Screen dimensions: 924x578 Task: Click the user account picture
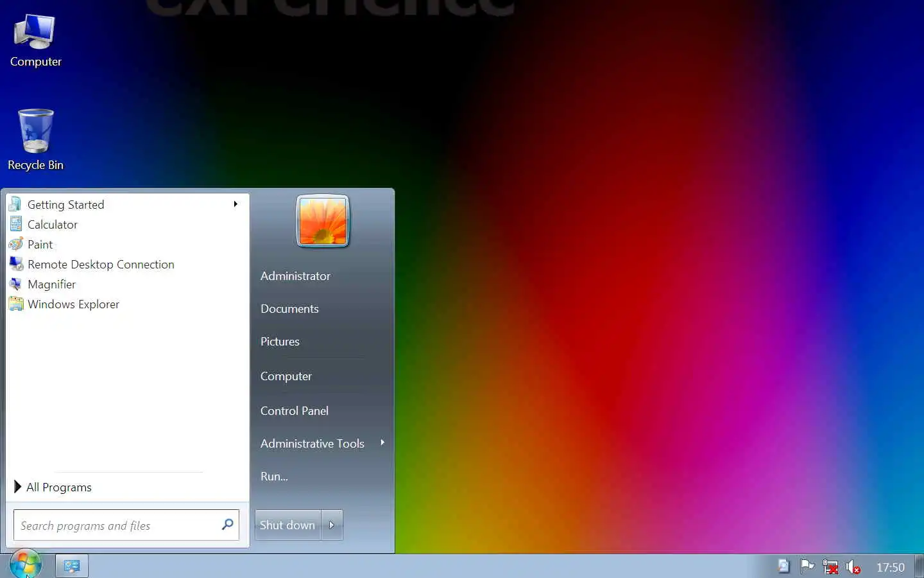click(x=323, y=221)
